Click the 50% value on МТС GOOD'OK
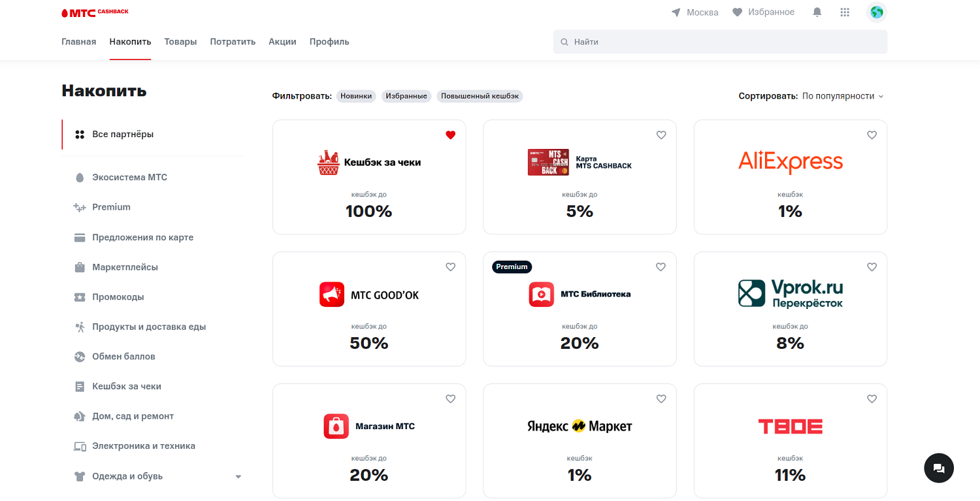The image size is (980, 501). point(369,343)
